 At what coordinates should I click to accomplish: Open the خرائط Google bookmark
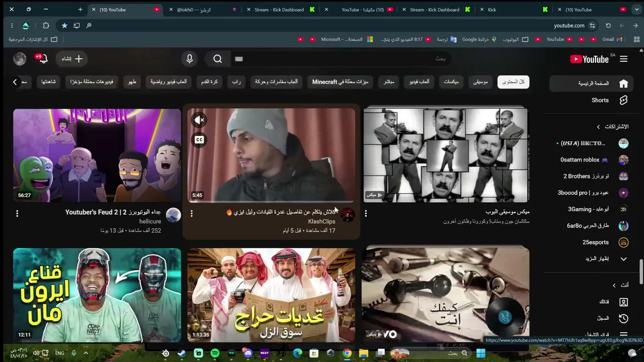(x=479, y=39)
